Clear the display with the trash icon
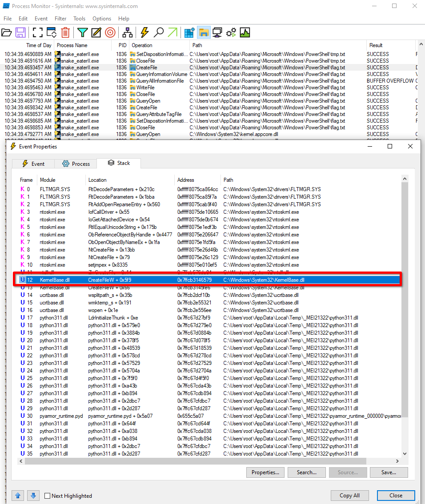The image size is (425, 504). coord(65,32)
